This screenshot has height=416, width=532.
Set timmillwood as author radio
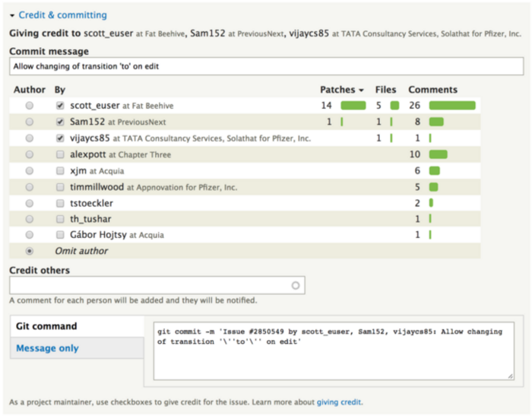coord(30,187)
